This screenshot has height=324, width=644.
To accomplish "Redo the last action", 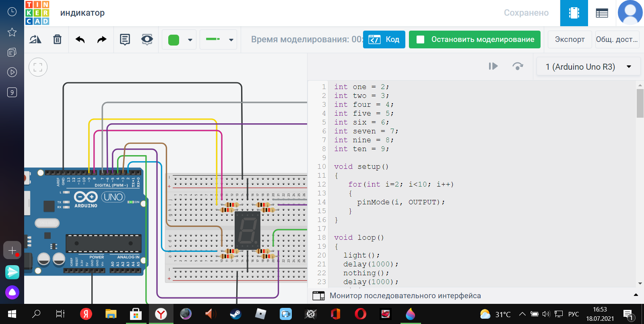I will click(x=102, y=39).
